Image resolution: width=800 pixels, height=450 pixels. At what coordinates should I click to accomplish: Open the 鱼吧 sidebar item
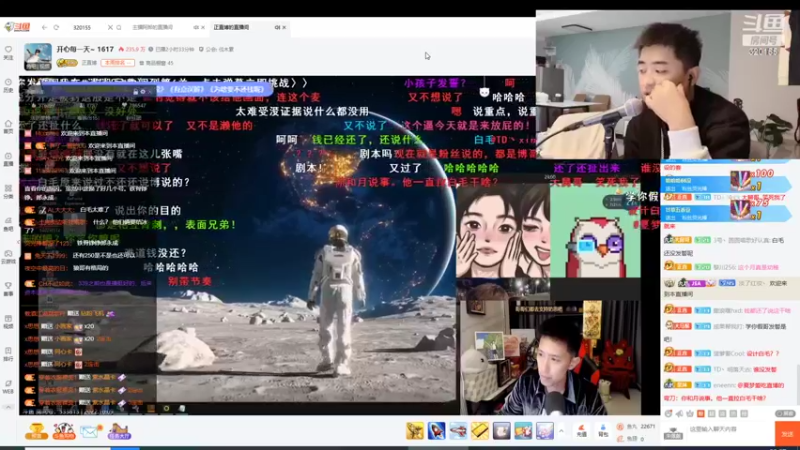tap(8, 224)
